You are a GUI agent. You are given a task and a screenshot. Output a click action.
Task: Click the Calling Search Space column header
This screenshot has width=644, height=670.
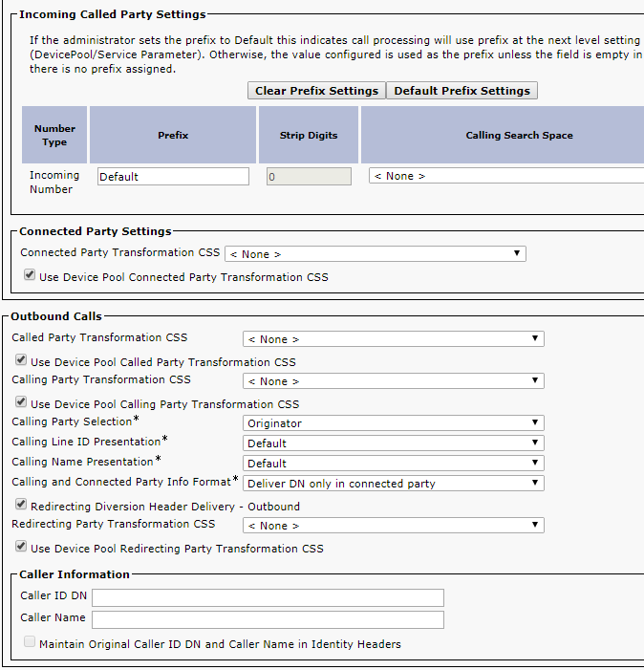pyautogui.click(x=503, y=135)
